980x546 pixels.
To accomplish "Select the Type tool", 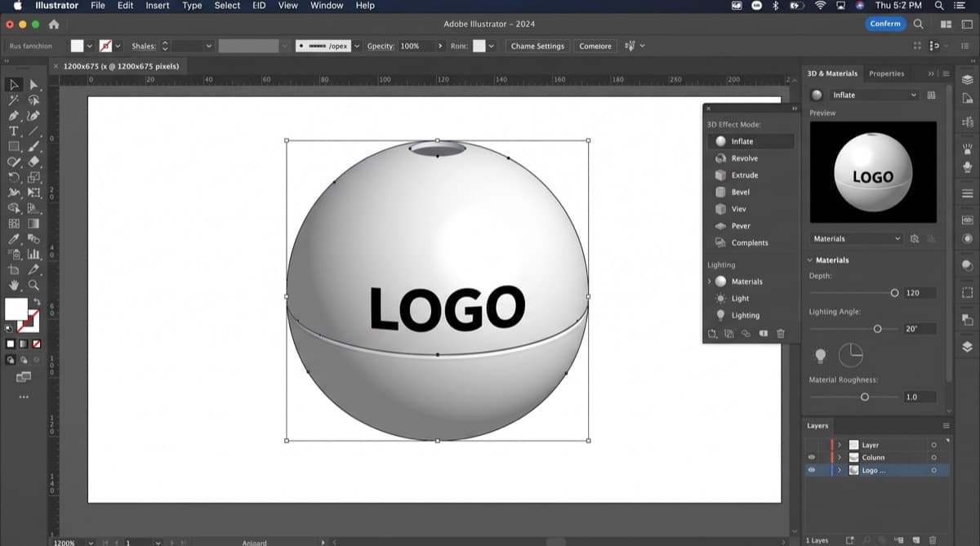I will pos(14,131).
